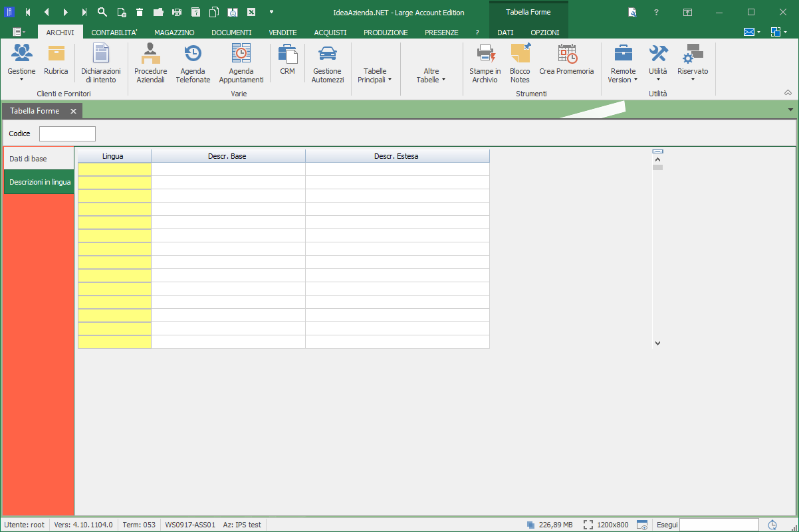Click the Descr. Estesa column header
The image size is (799, 532).
[x=398, y=156]
